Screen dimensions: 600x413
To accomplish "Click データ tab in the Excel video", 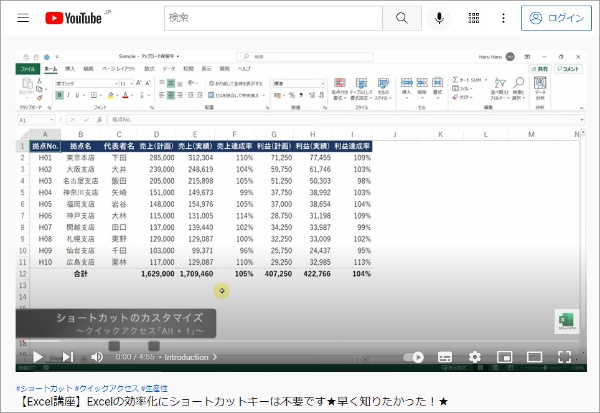I will point(169,69).
